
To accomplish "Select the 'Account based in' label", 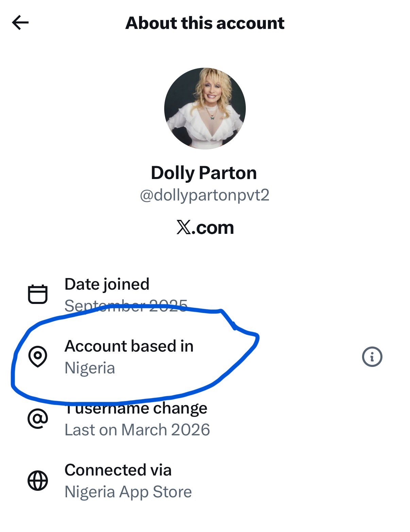I will click(x=129, y=346).
